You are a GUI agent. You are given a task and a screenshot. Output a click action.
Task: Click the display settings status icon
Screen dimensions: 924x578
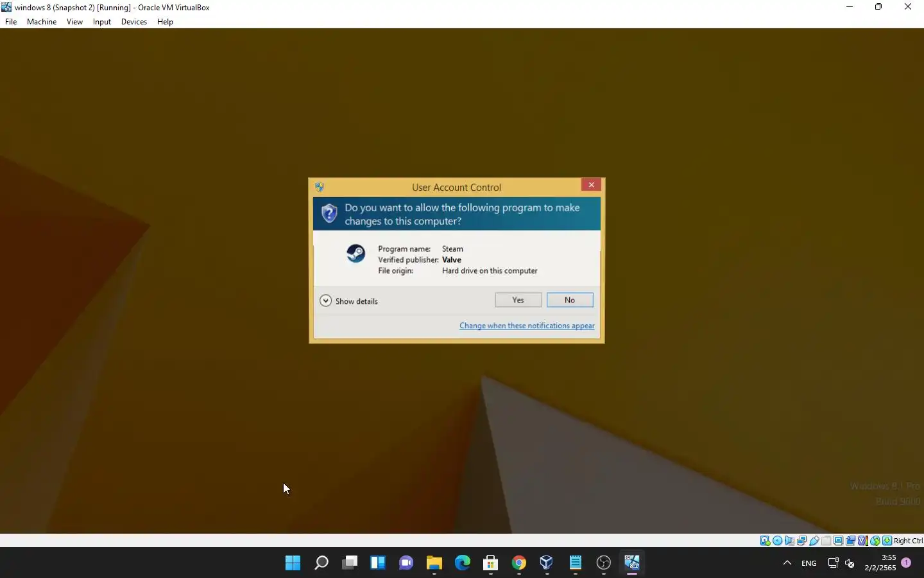(x=838, y=541)
